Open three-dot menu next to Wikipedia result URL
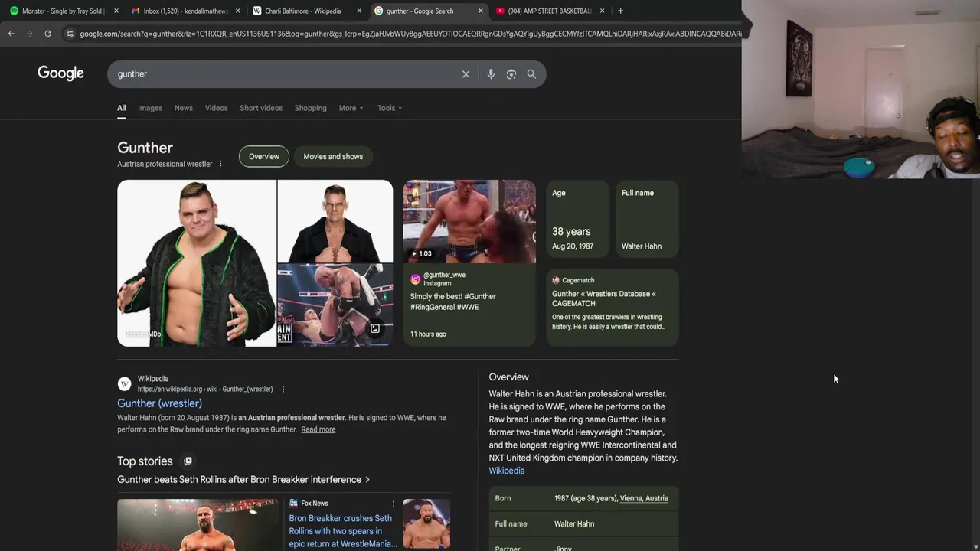 (x=283, y=389)
